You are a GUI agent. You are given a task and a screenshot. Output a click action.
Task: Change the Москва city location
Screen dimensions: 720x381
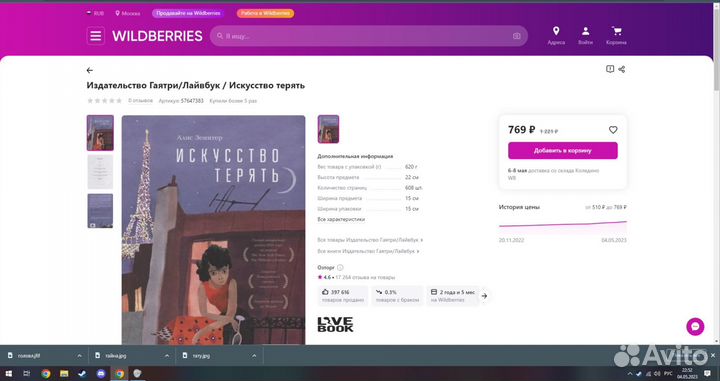pyautogui.click(x=128, y=13)
